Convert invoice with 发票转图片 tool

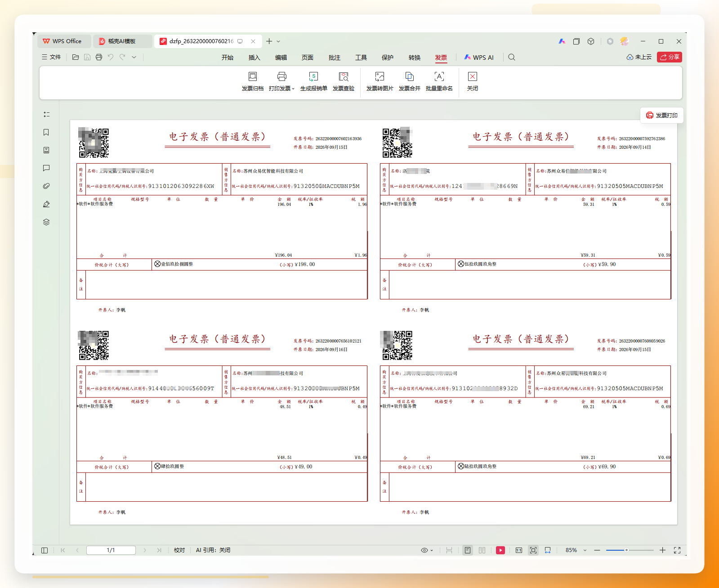pyautogui.click(x=380, y=82)
